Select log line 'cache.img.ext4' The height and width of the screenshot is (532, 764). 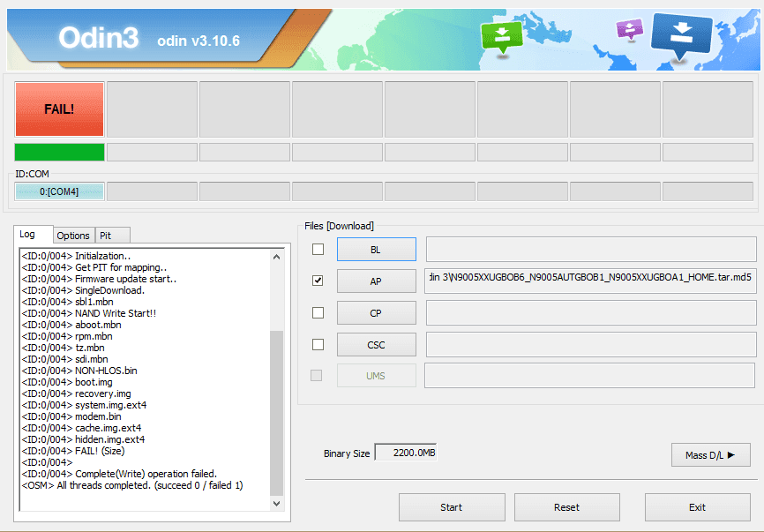(81, 428)
